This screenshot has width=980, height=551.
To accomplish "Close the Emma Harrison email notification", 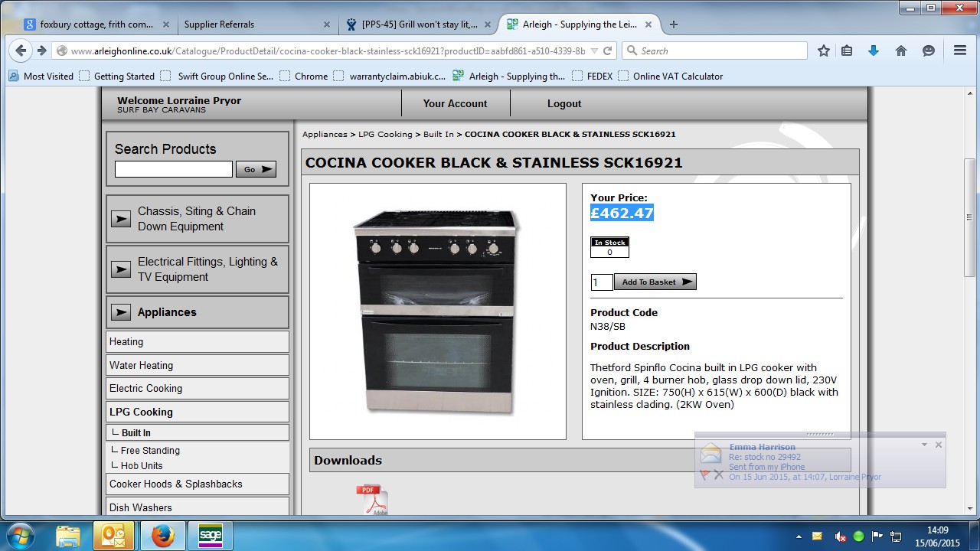I will click(938, 445).
